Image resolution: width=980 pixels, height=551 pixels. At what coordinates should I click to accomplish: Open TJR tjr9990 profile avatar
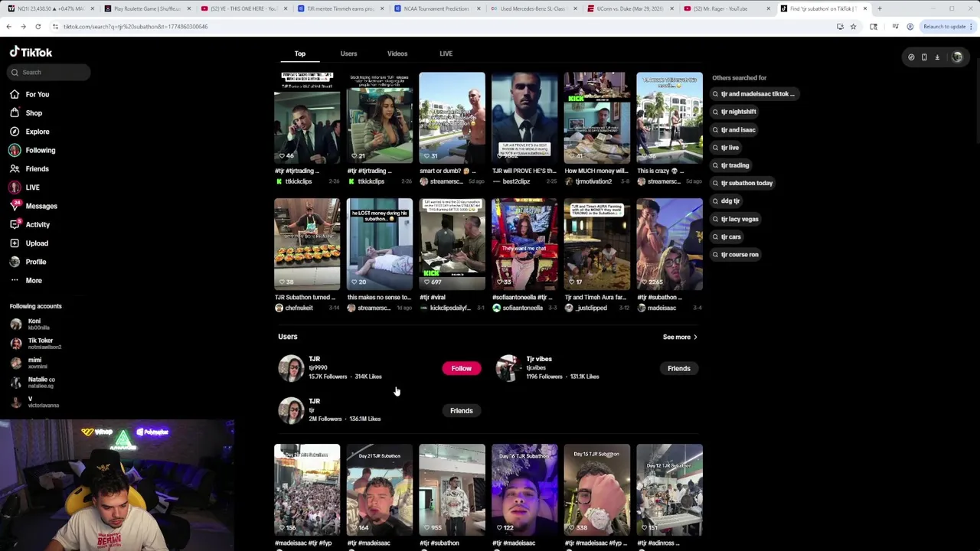[291, 368]
